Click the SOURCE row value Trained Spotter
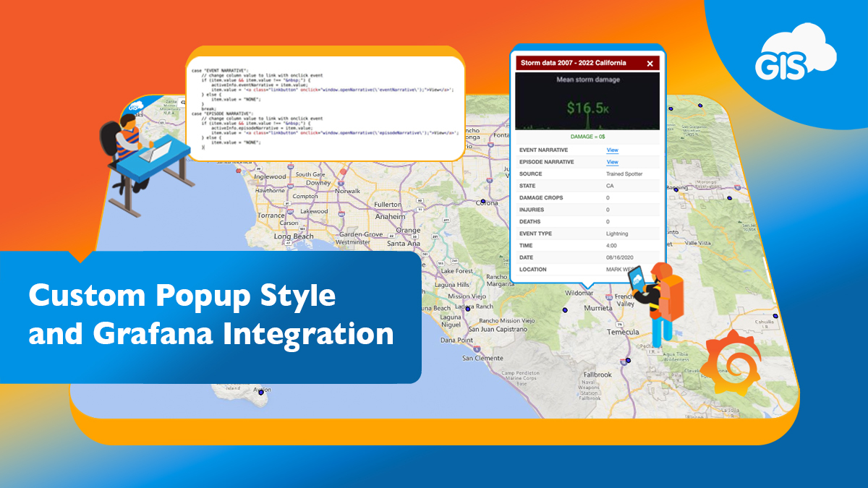Image resolution: width=868 pixels, height=488 pixels. tap(624, 174)
